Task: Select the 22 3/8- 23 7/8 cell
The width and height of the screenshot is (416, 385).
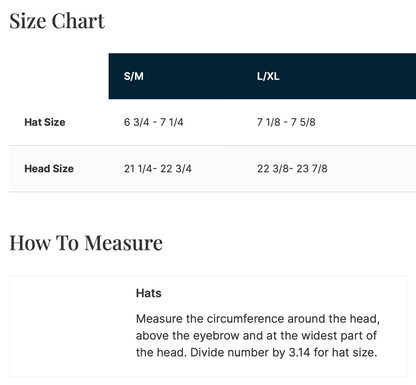Action: pyautogui.click(x=292, y=168)
